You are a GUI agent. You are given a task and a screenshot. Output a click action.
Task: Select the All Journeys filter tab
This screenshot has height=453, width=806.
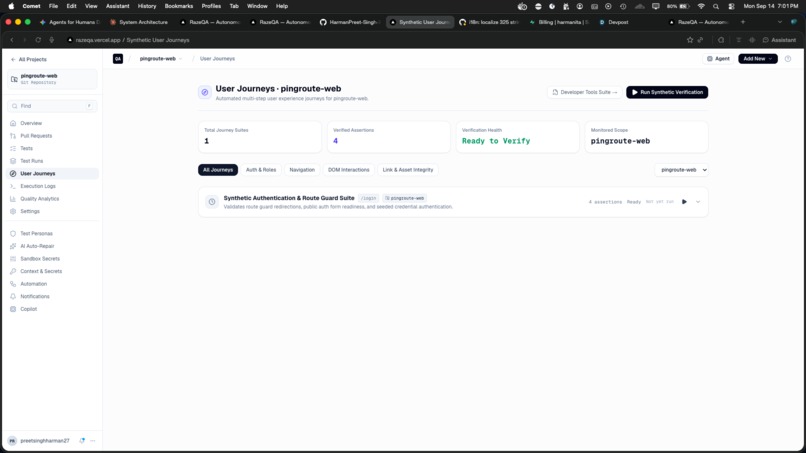coord(218,170)
